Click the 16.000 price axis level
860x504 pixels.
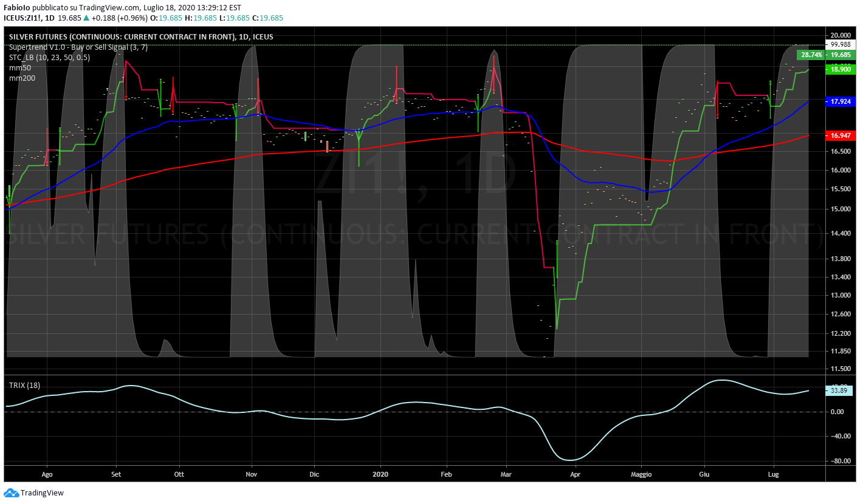click(841, 170)
